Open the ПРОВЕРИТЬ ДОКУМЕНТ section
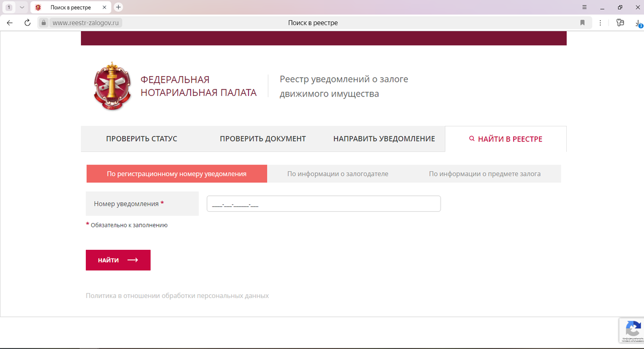The height and width of the screenshot is (349, 644). [x=262, y=138]
